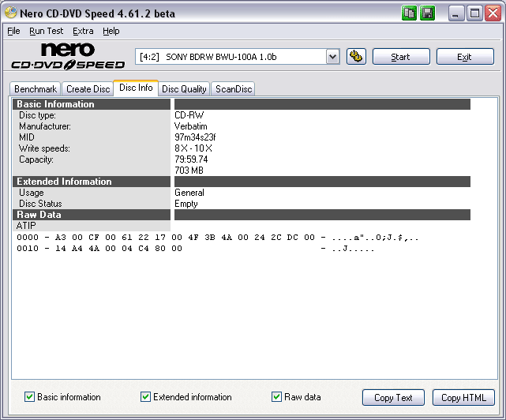The image size is (506, 420).
Task: Click the MID value 97m34s23f
Action: point(195,137)
